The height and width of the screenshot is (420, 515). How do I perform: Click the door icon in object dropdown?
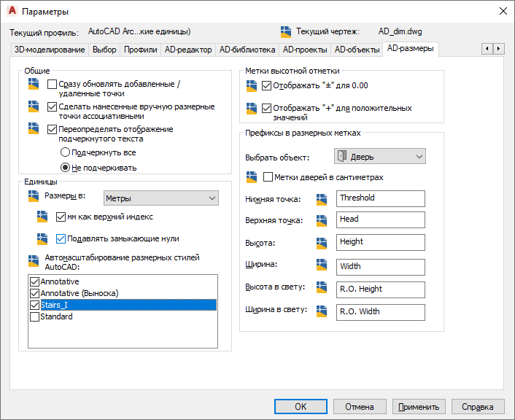coord(342,156)
